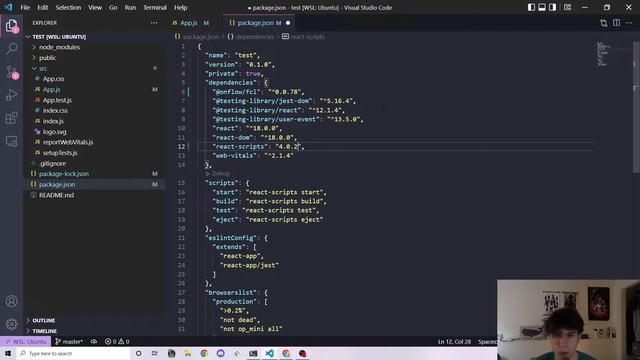Open the Selection menu
Viewport: 640px width, 360px height.
coord(68,7)
